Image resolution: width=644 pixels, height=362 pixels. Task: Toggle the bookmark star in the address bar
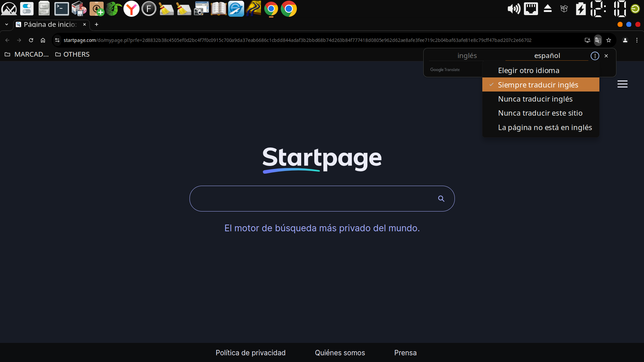tap(609, 40)
